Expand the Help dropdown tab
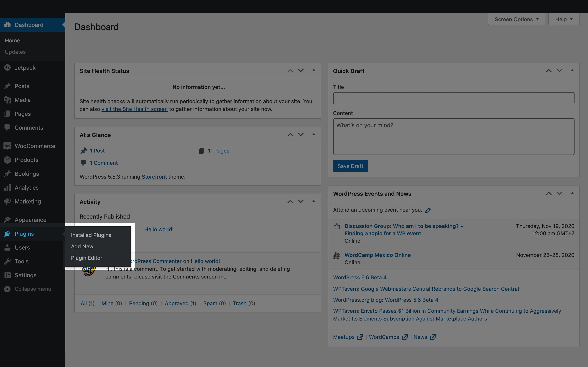The width and height of the screenshot is (588, 367). pyautogui.click(x=564, y=19)
